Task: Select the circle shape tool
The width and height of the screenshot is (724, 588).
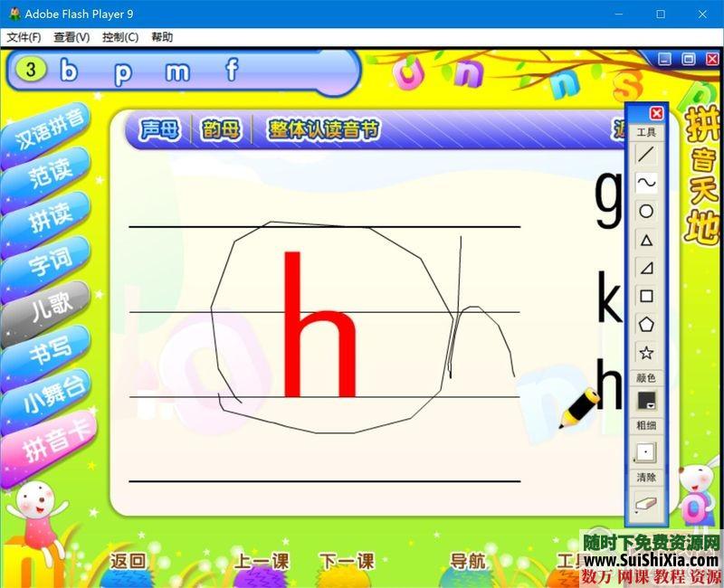Action: (646, 212)
